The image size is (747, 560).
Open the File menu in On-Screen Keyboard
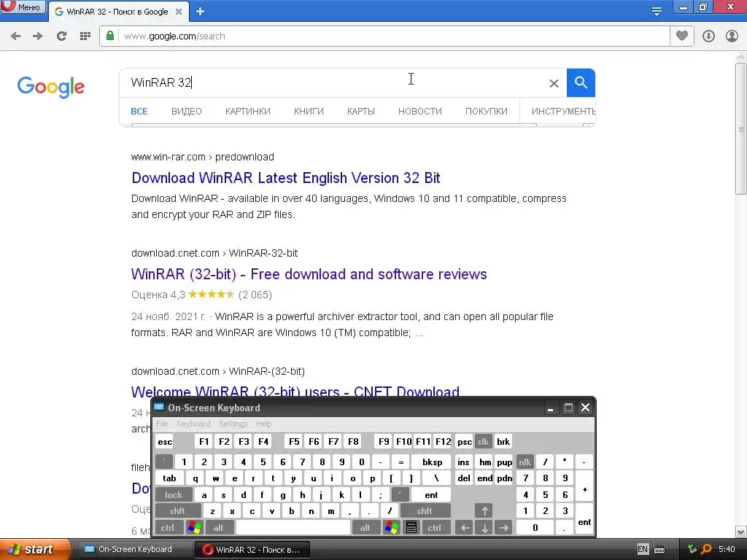(x=163, y=424)
